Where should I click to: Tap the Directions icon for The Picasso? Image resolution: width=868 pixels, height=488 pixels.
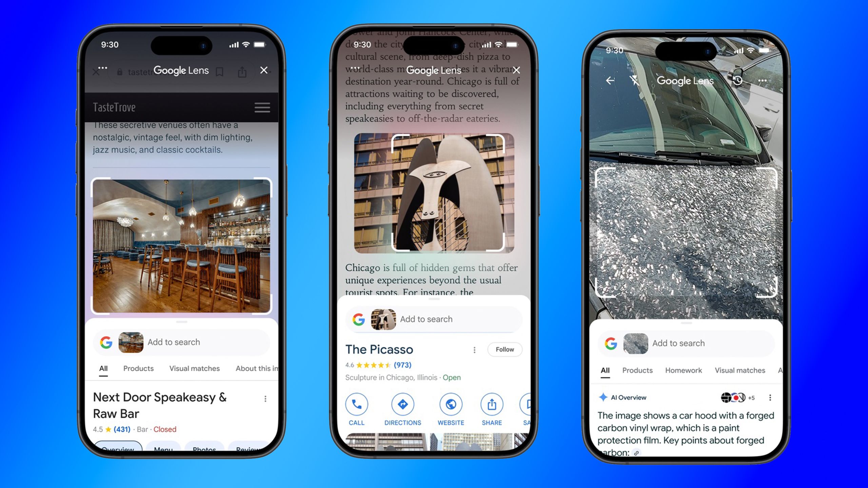[402, 404]
